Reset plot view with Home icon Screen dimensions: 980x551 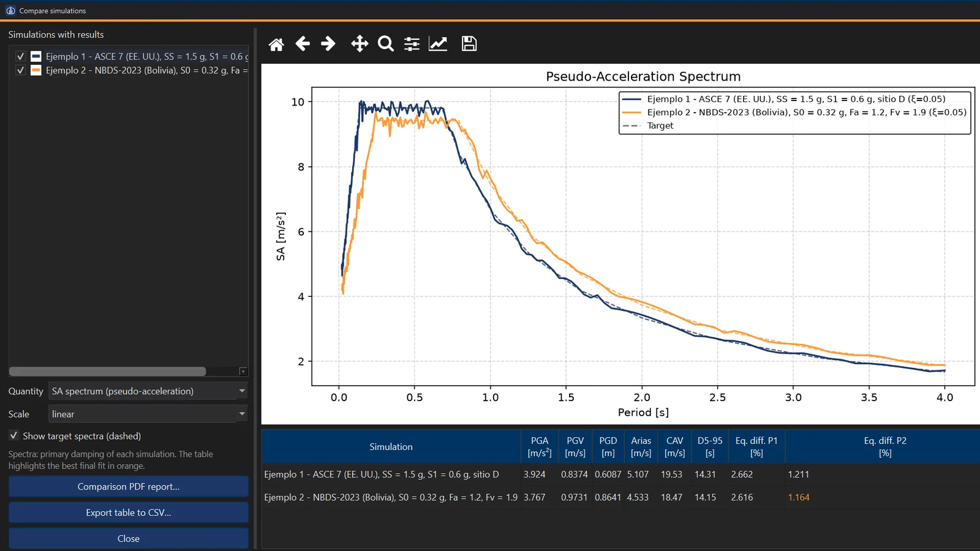pos(276,44)
